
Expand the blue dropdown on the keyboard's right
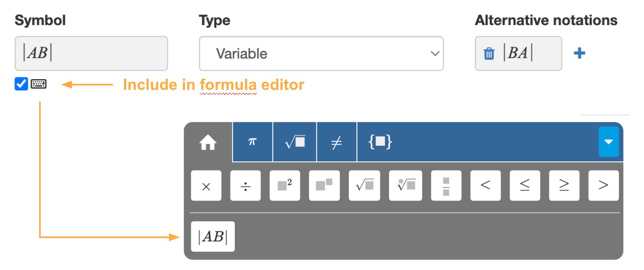[x=608, y=142]
